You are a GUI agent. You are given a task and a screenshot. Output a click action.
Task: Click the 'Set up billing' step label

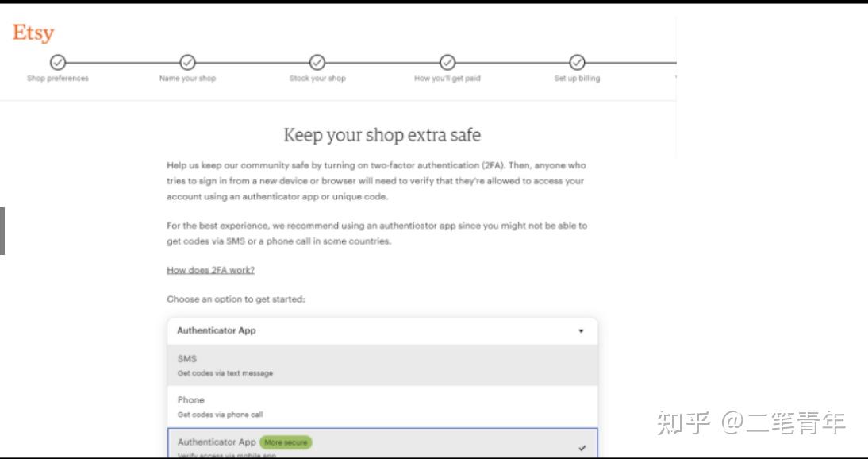pyautogui.click(x=577, y=79)
